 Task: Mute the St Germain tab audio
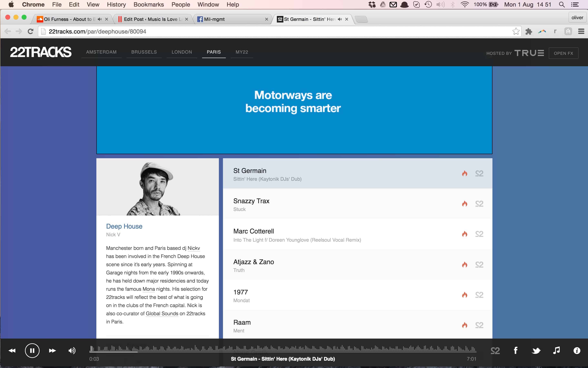340,19
